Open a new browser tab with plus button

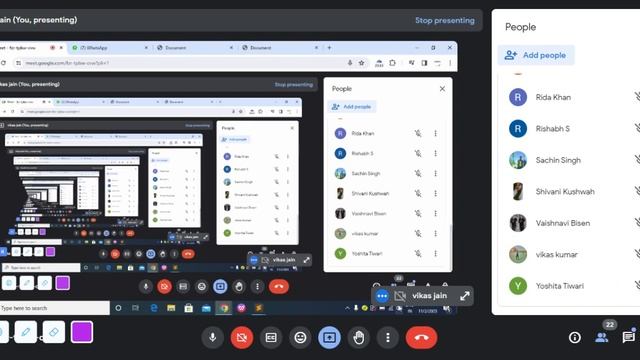point(329,48)
